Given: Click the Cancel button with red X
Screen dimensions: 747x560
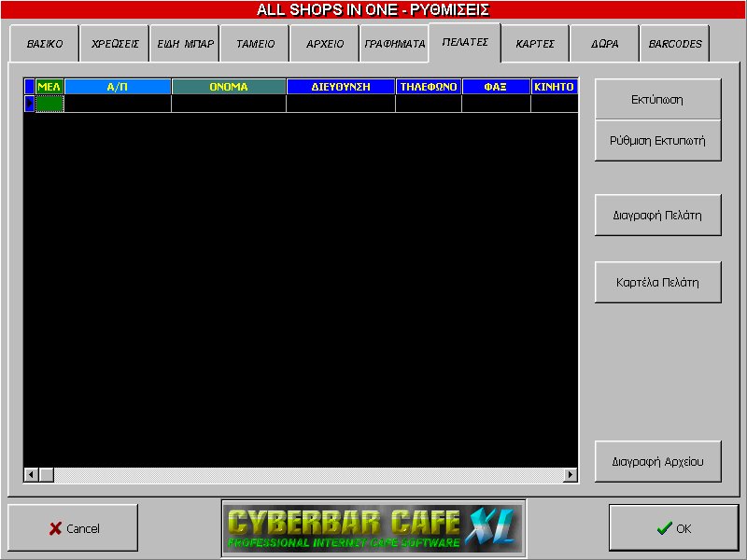Looking at the screenshot, I should click(x=73, y=528).
